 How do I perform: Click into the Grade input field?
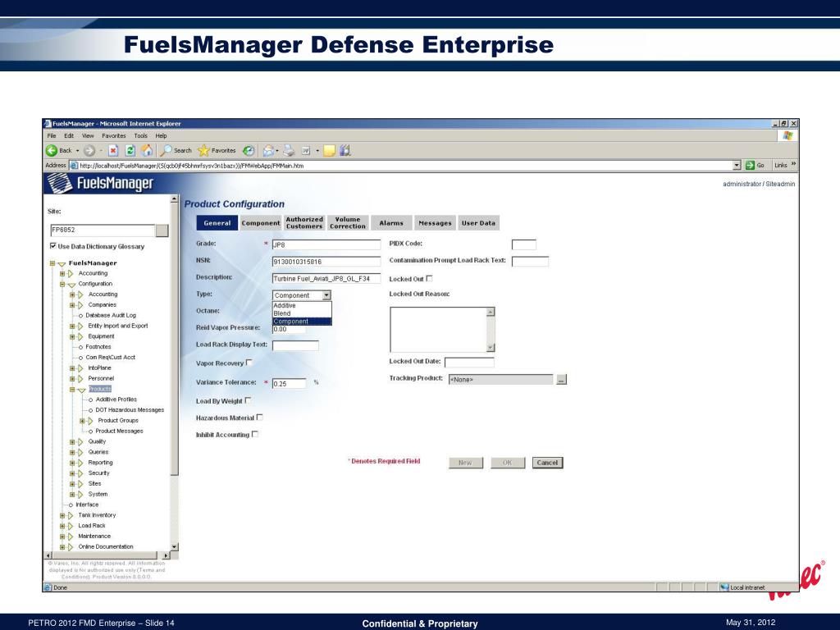click(326, 244)
